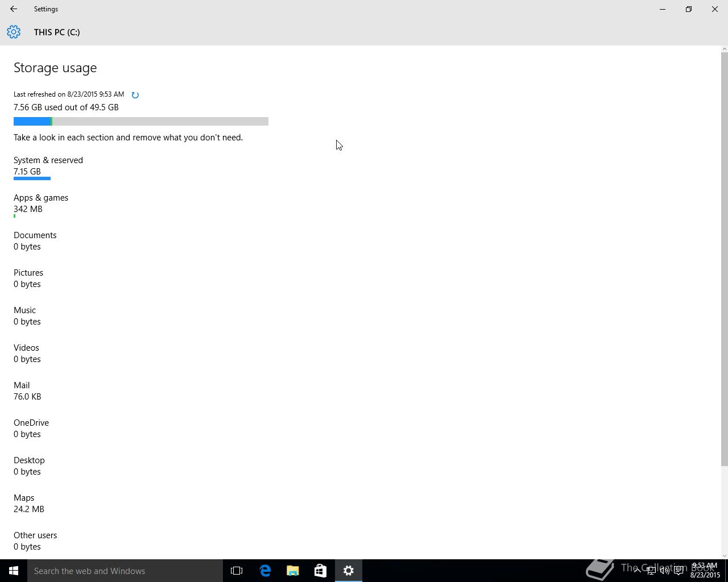Image resolution: width=728 pixels, height=582 pixels.
Task: Open Documents storage section
Action: (35, 240)
